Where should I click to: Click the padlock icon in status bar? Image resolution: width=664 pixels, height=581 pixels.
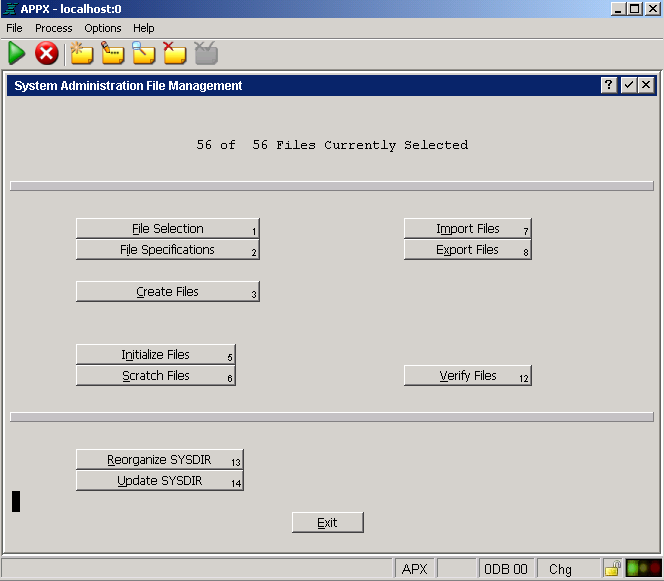tap(612, 569)
